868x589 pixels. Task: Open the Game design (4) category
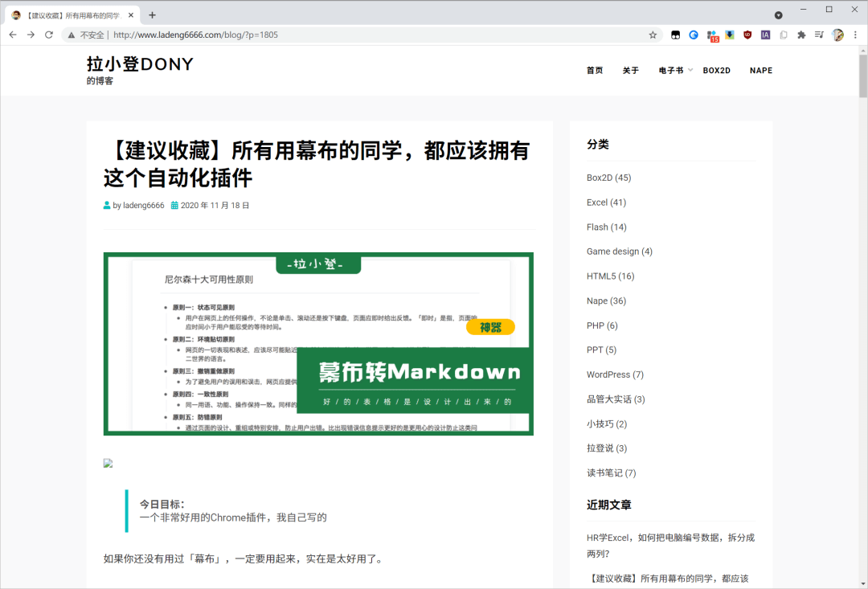click(620, 252)
